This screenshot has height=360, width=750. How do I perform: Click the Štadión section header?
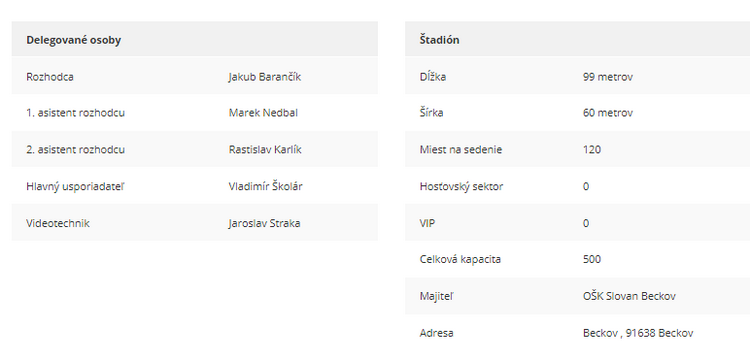tap(439, 40)
